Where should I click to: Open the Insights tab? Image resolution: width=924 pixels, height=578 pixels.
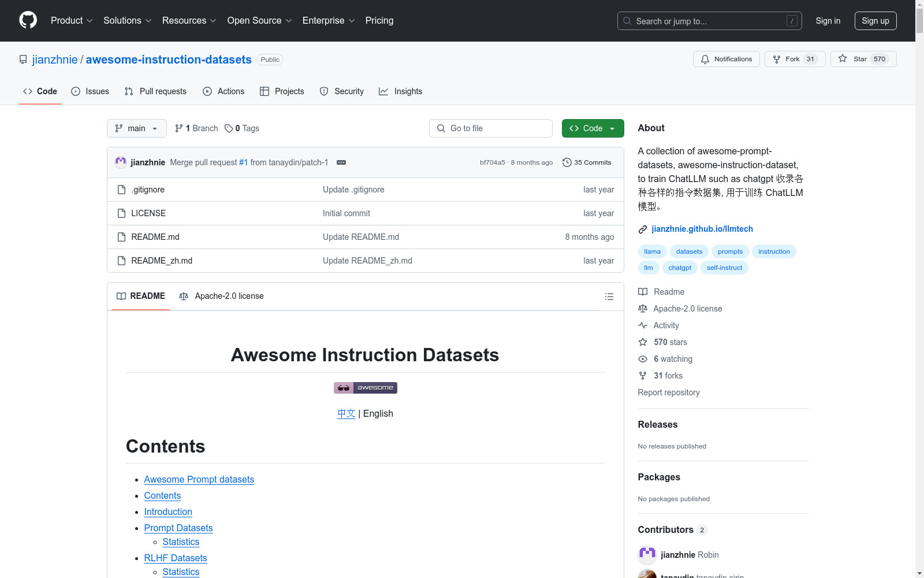point(400,91)
